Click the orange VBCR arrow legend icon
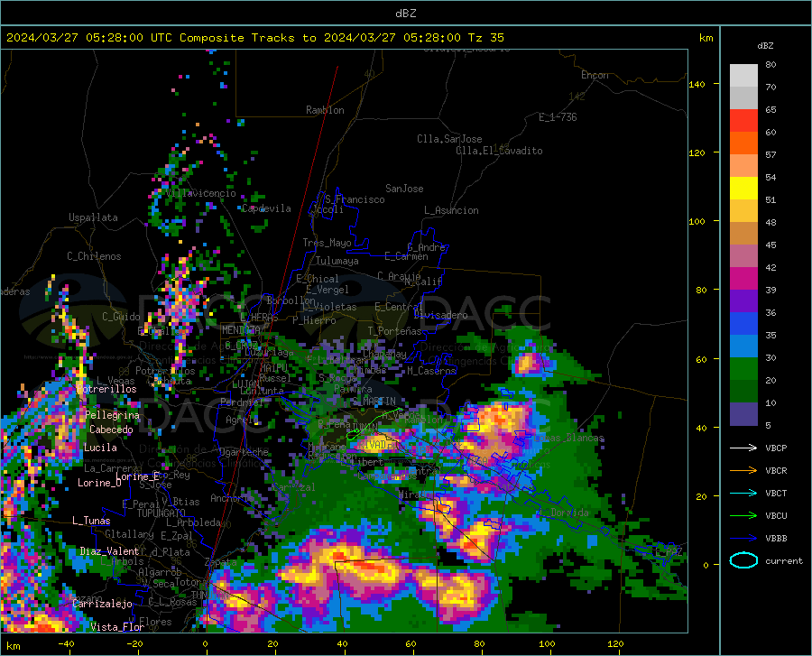The image size is (812, 656). [743, 471]
